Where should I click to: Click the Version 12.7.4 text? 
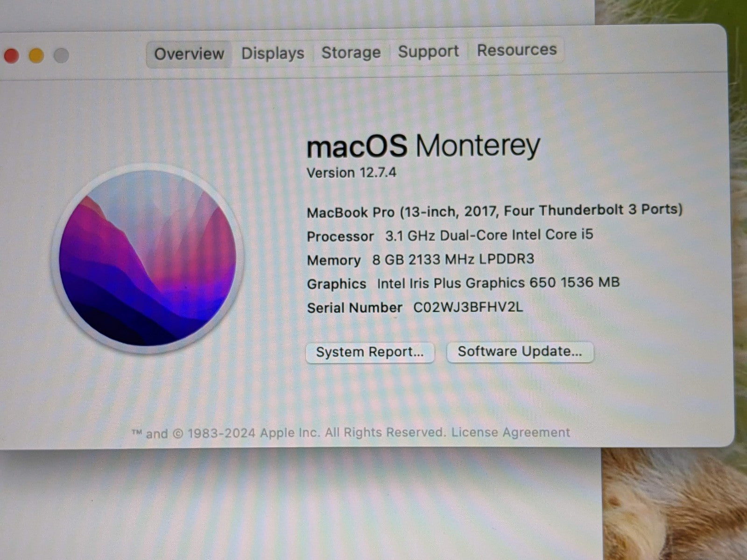point(352,173)
